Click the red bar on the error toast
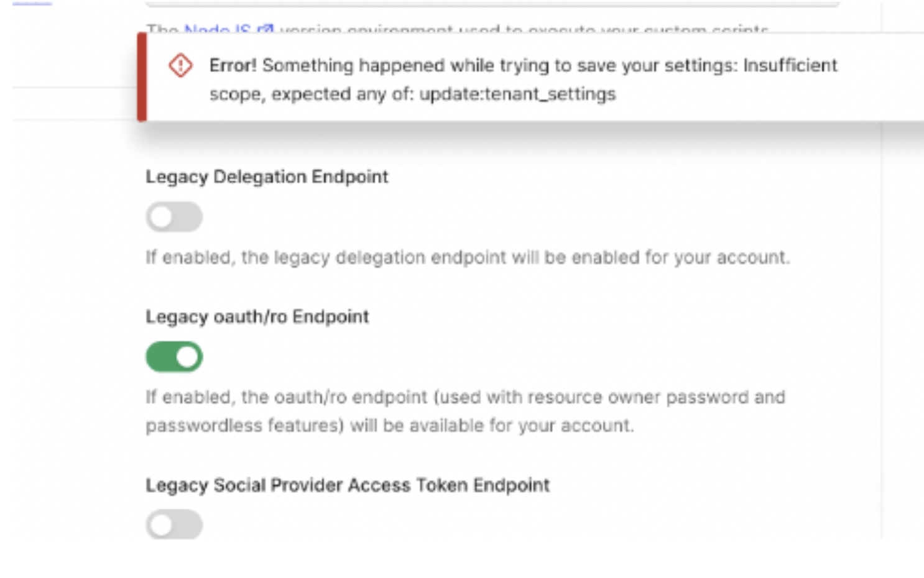This screenshot has height=578, width=924. (142, 76)
